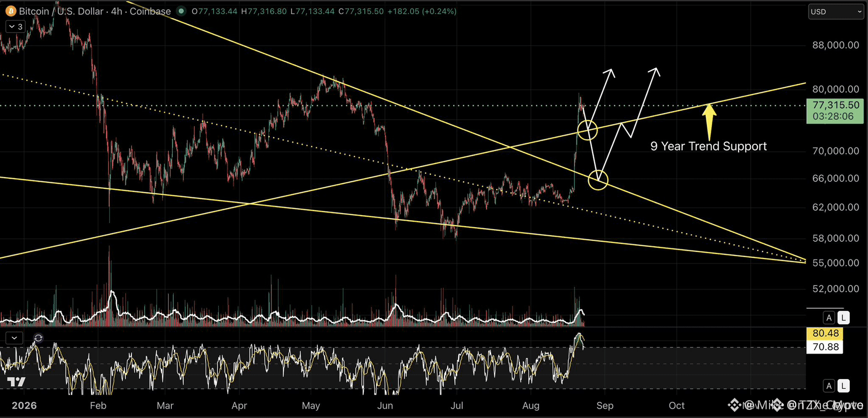Image resolution: width=868 pixels, height=418 pixels.
Task: Click the 62,000.00 price axis label
Action: tap(836, 207)
